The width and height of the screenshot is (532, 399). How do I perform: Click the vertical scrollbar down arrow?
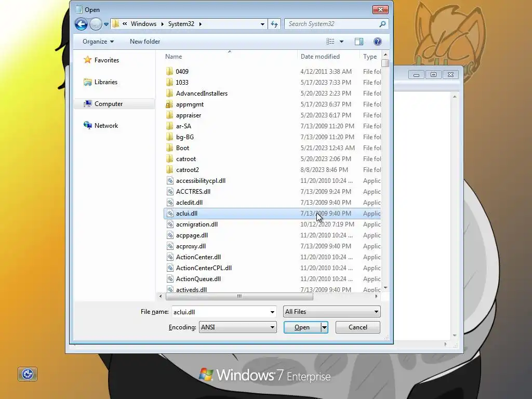click(385, 288)
